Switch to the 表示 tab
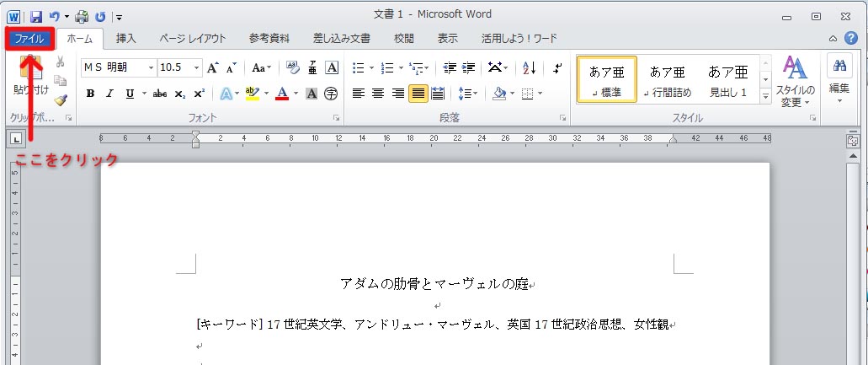Screen dimensions: 868x365 point(447,39)
